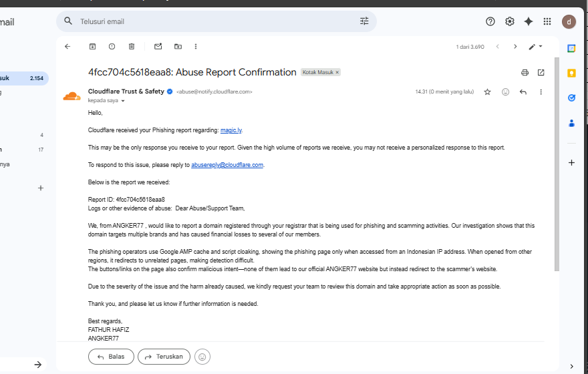Open Gmail settings gear
588x374 pixels.
510,21
